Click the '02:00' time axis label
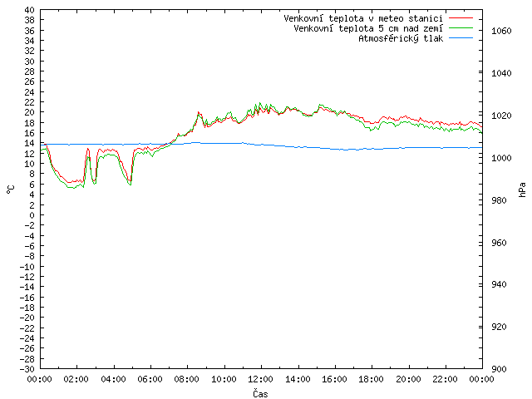Viewport: 532px width, 399px height. pyautogui.click(x=76, y=379)
